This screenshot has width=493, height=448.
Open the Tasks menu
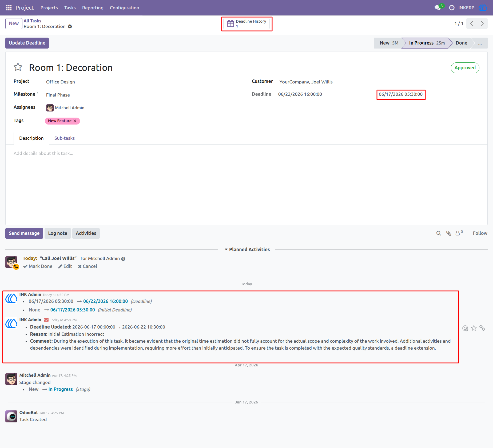(x=70, y=8)
